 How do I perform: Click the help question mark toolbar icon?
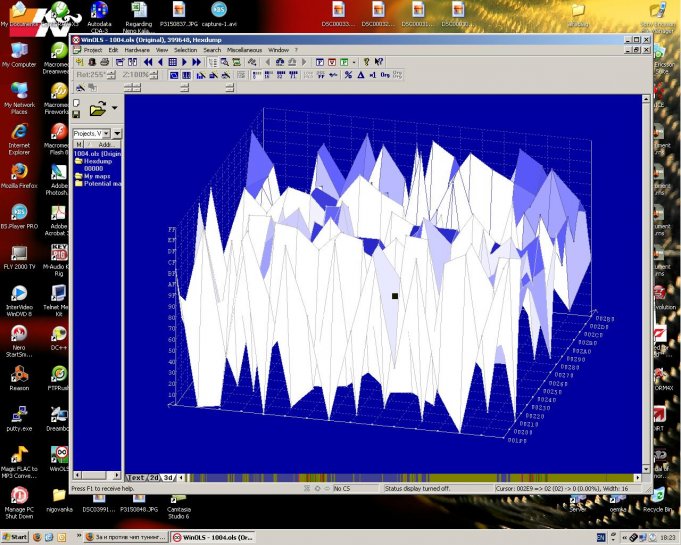[366, 62]
